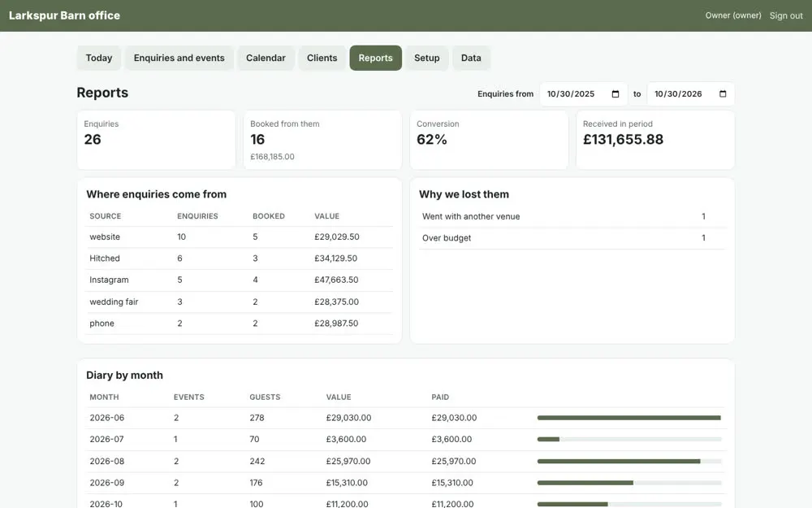This screenshot has height=508, width=812.
Task: Click the £168,185.00 booked value text
Action: coord(272,157)
